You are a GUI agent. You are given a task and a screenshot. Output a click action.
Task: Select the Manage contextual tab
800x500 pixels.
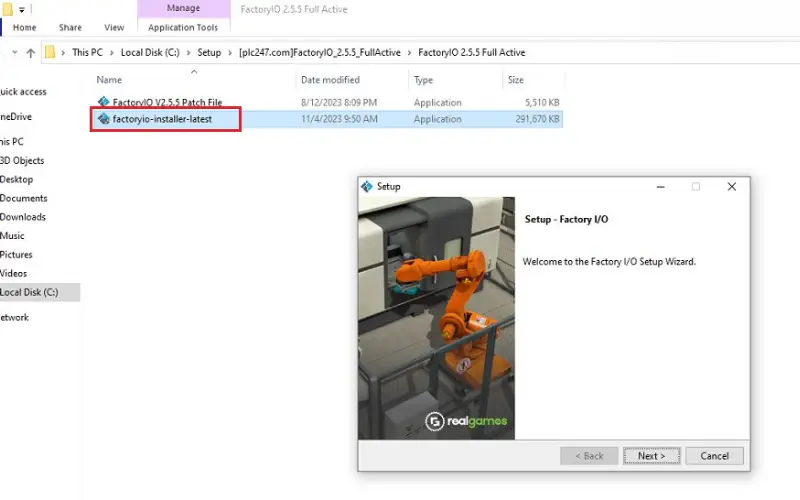click(x=184, y=8)
